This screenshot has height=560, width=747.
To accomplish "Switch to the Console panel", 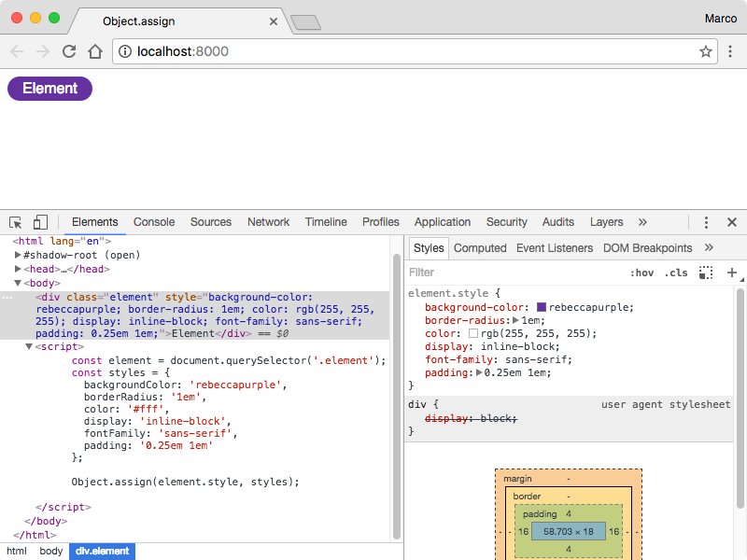I will [x=154, y=222].
